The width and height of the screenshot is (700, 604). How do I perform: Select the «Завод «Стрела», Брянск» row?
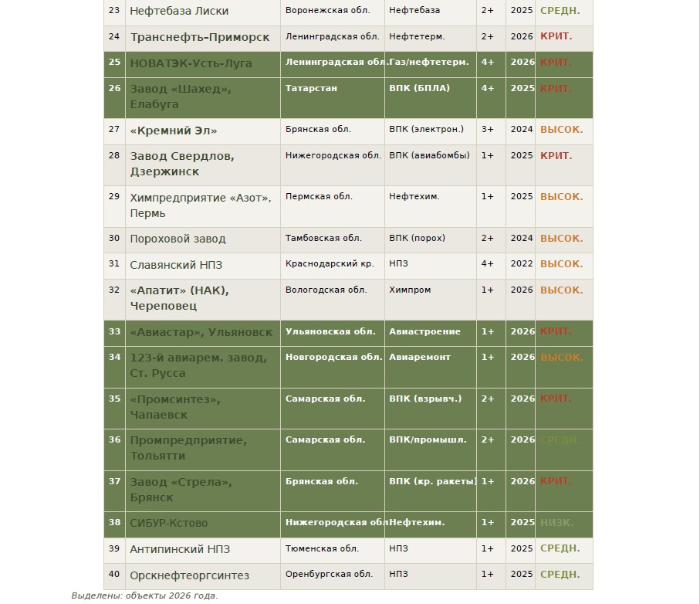tap(181, 490)
